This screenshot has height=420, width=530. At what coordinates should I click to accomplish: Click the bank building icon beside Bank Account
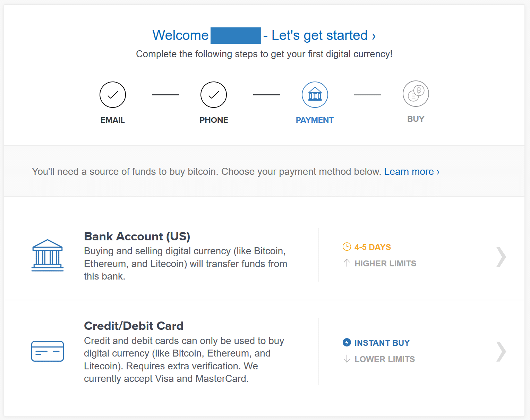pyautogui.click(x=47, y=255)
